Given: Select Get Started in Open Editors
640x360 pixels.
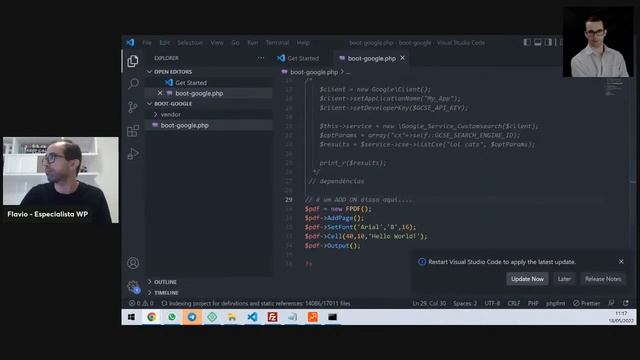Looking at the screenshot, I should pyautogui.click(x=191, y=82).
